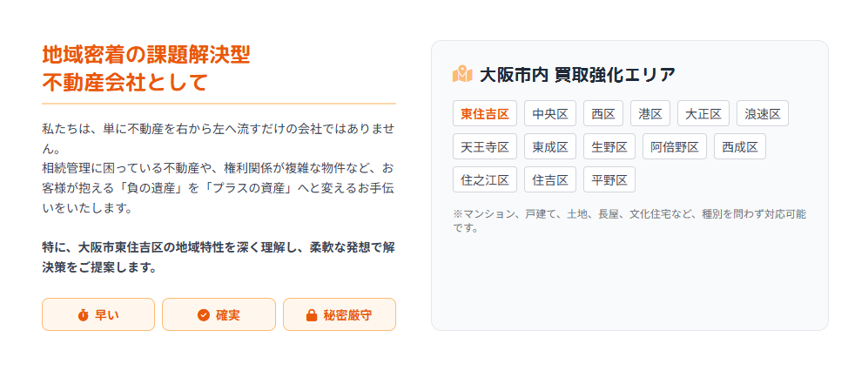Click the 住之江区 area tag
868x371 pixels.
click(x=485, y=179)
